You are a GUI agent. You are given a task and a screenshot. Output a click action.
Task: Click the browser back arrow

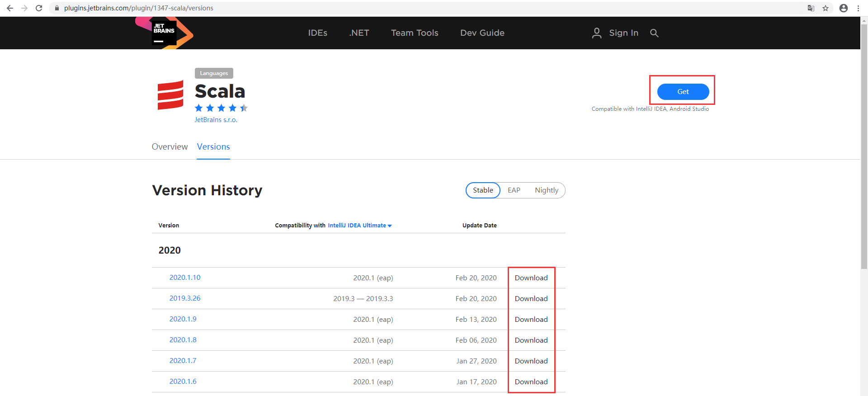point(10,8)
